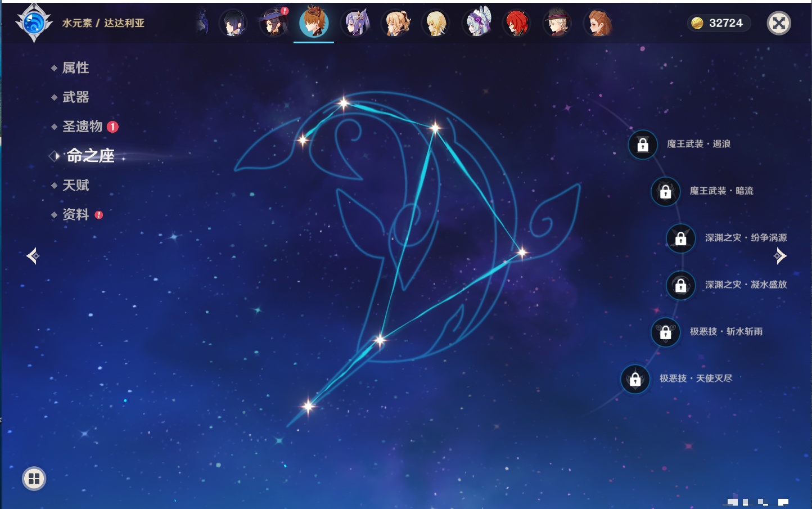Select the locked 极恶技·斩水斩雨 node

(x=665, y=332)
